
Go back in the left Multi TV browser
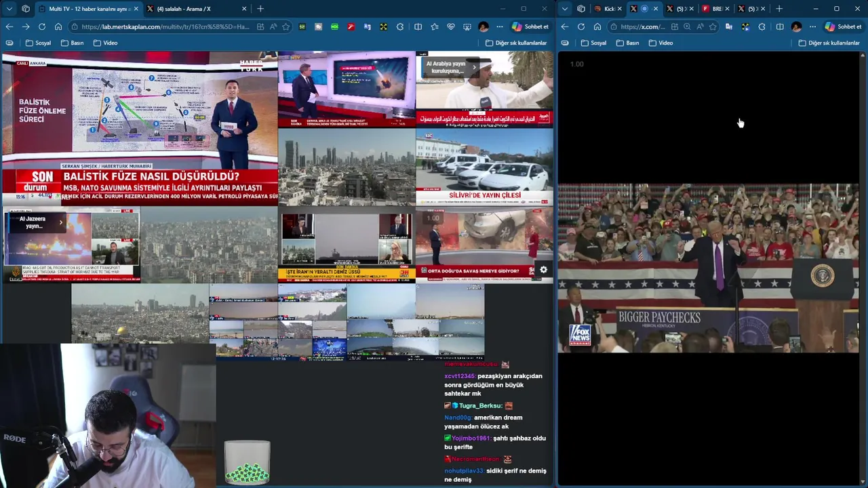pyautogui.click(x=9, y=26)
